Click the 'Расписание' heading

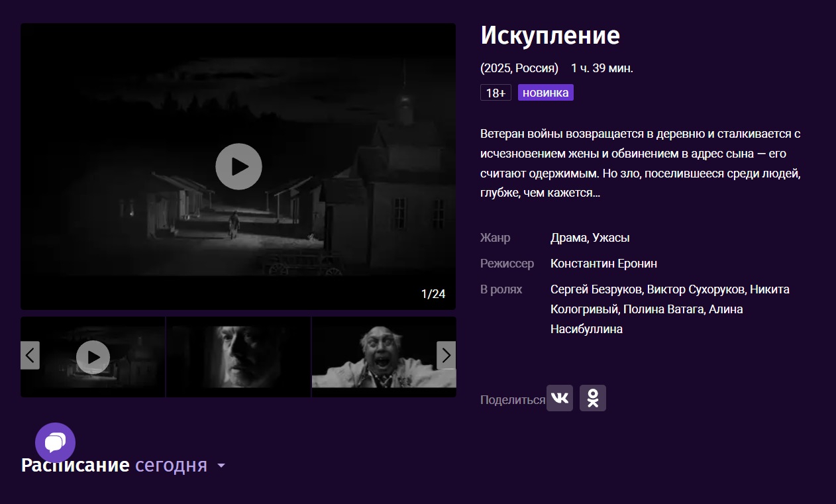pyautogui.click(x=75, y=466)
